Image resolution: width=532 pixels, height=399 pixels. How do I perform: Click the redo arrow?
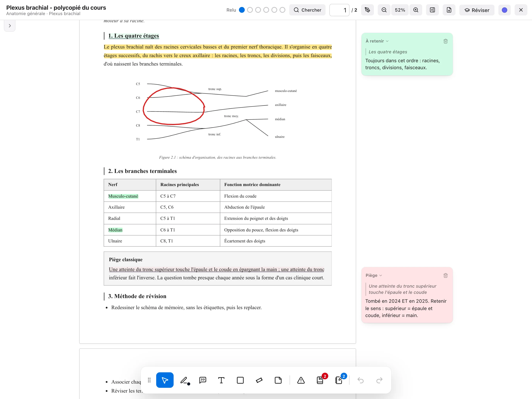click(x=379, y=380)
